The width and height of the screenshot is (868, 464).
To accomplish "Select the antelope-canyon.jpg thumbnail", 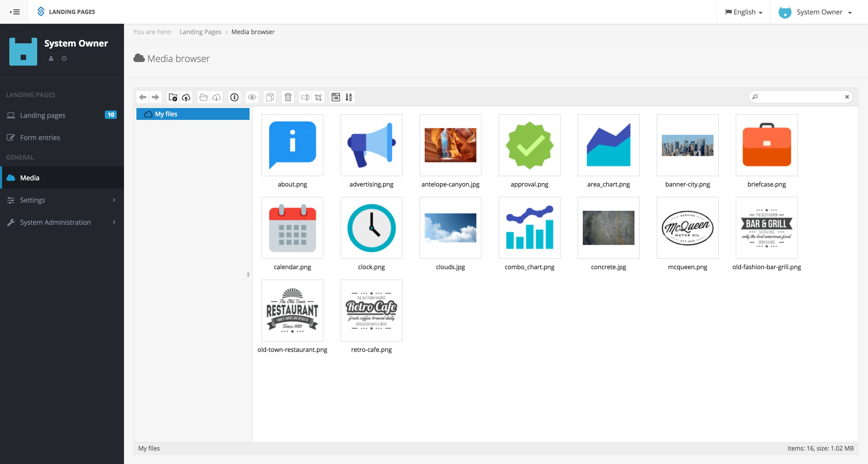I will point(450,145).
